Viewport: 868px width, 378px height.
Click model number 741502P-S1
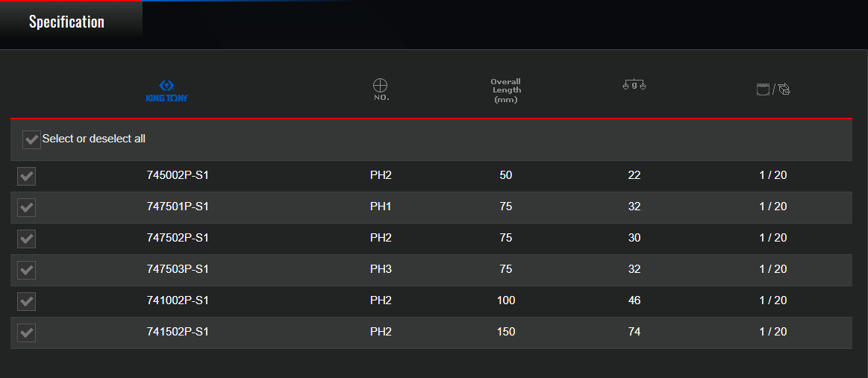tap(178, 332)
